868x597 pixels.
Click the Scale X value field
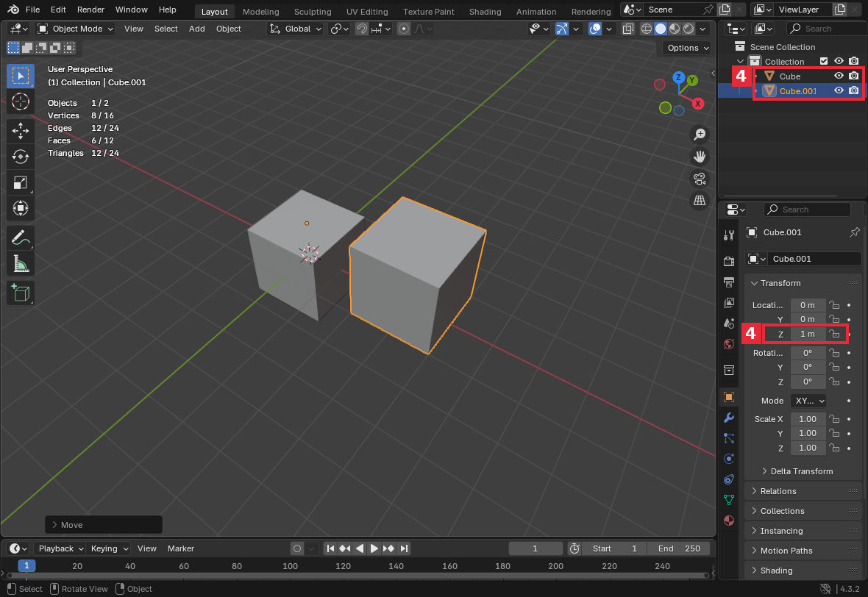[x=808, y=419]
